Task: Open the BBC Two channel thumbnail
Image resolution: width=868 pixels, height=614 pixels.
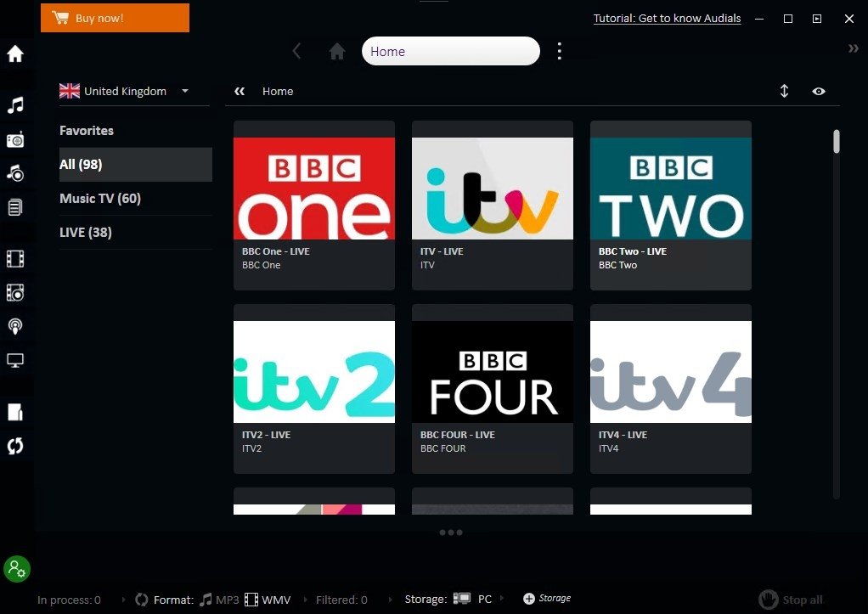Action: pos(671,189)
